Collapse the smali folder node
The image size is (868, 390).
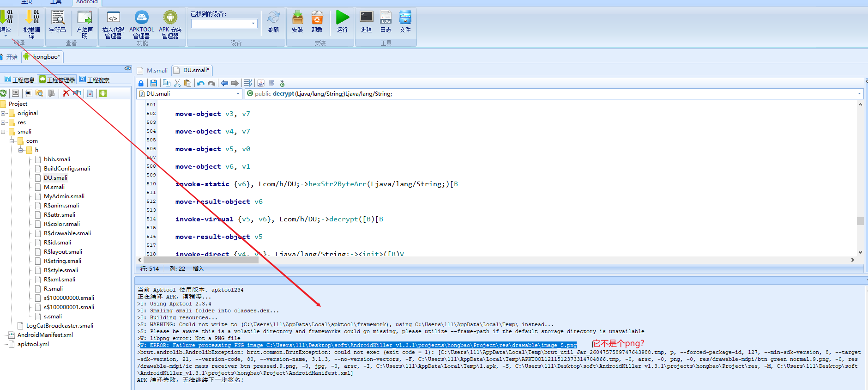(x=3, y=132)
